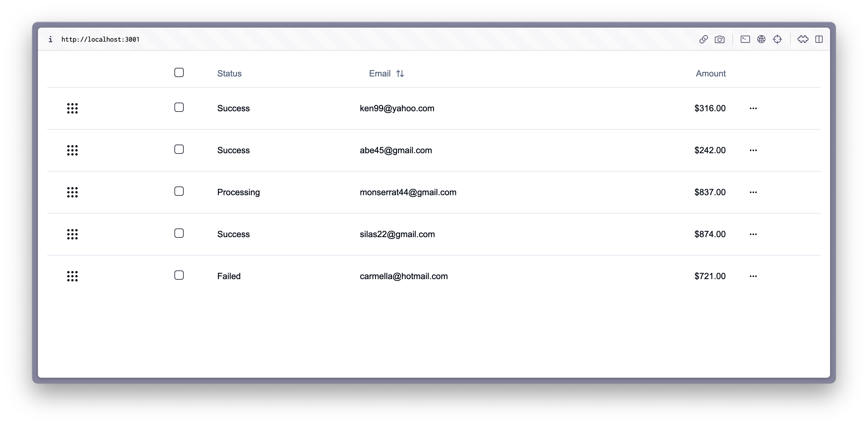Open actions menu for the $316.00 row
868x426 pixels.
[753, 108]
